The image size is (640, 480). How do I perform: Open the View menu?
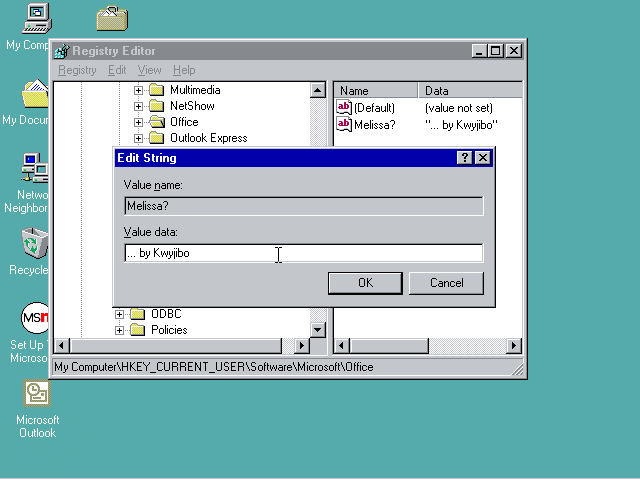[149, 70]
